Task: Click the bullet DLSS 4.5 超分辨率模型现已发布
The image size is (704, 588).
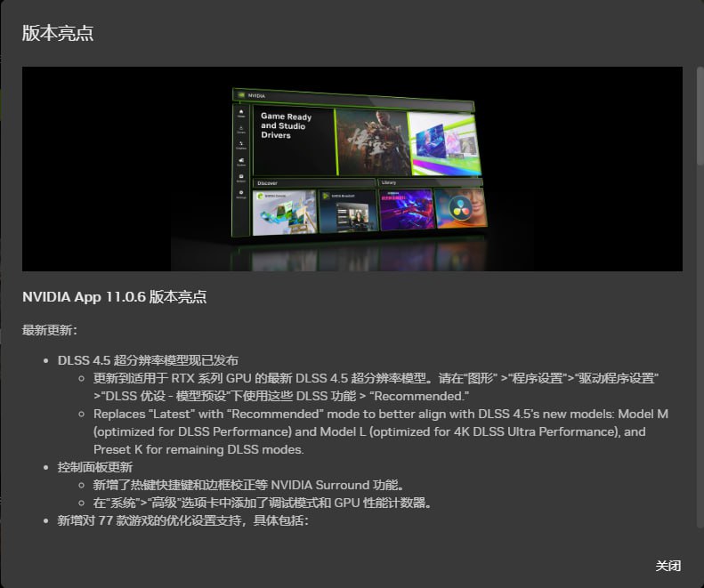Action: (x=148, y=360)
